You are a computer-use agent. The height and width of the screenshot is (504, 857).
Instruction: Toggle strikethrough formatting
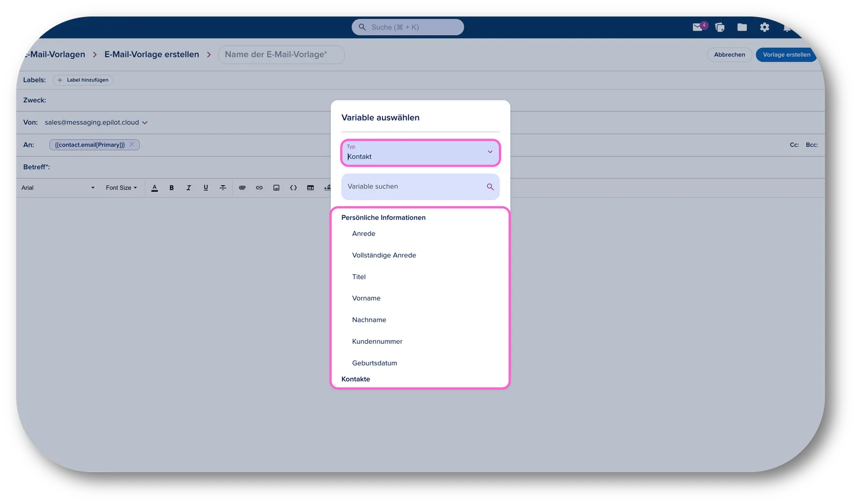click(223, 188)
